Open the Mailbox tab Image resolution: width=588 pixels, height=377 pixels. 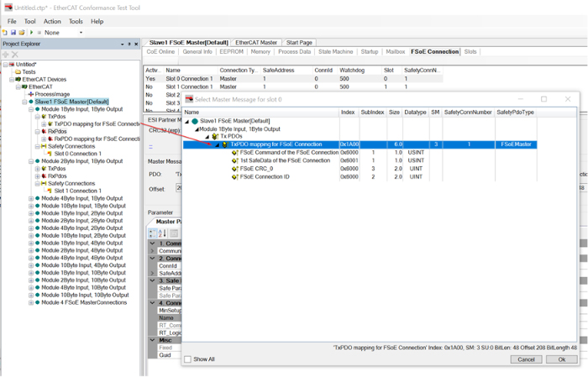pos(396,52)
